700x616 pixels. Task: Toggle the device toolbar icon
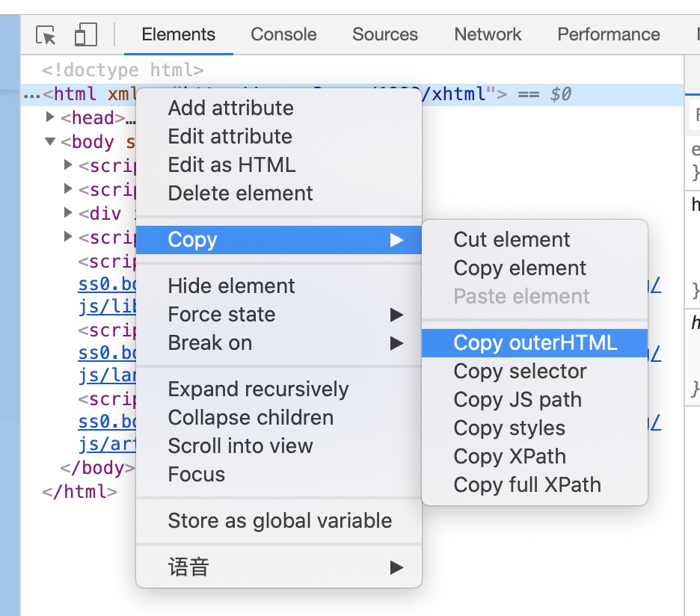pos(85,34)
